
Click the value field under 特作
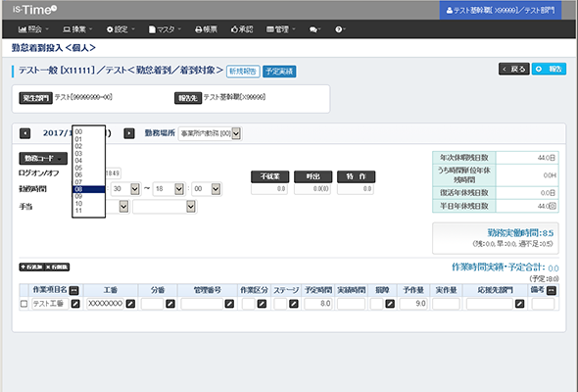356,189
